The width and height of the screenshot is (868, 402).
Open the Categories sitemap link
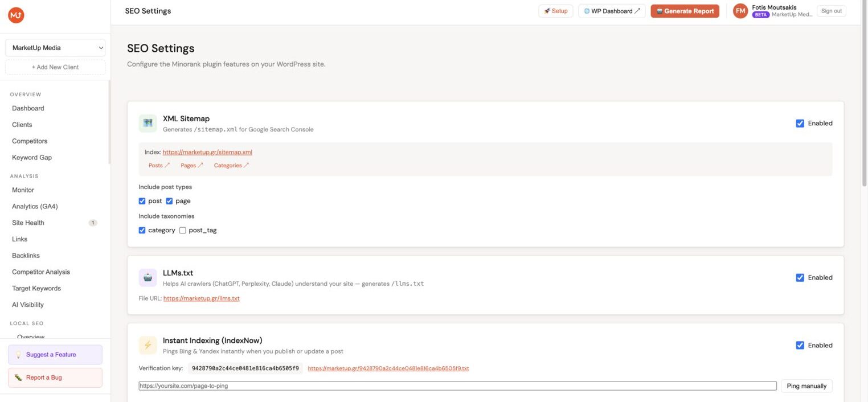point(232,166)
